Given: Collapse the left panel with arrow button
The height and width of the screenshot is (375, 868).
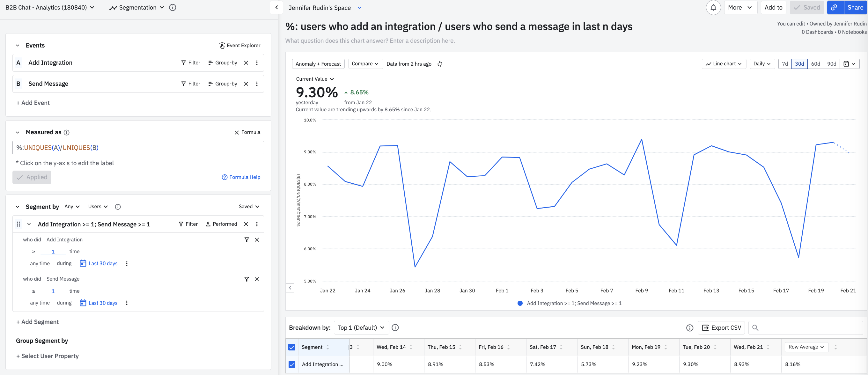Looking at the screenshot, I should [x=276, y=7].
